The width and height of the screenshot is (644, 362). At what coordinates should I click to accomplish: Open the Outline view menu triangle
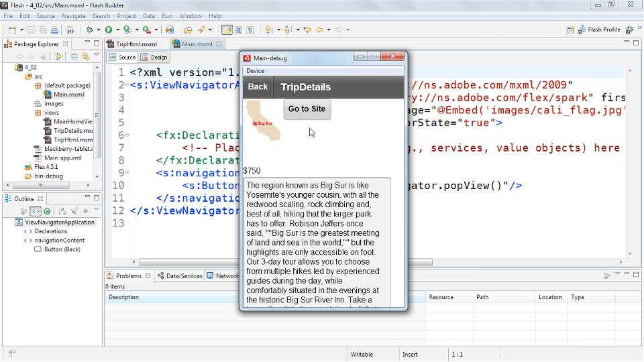pyautogui.click(x=97, y=209)
